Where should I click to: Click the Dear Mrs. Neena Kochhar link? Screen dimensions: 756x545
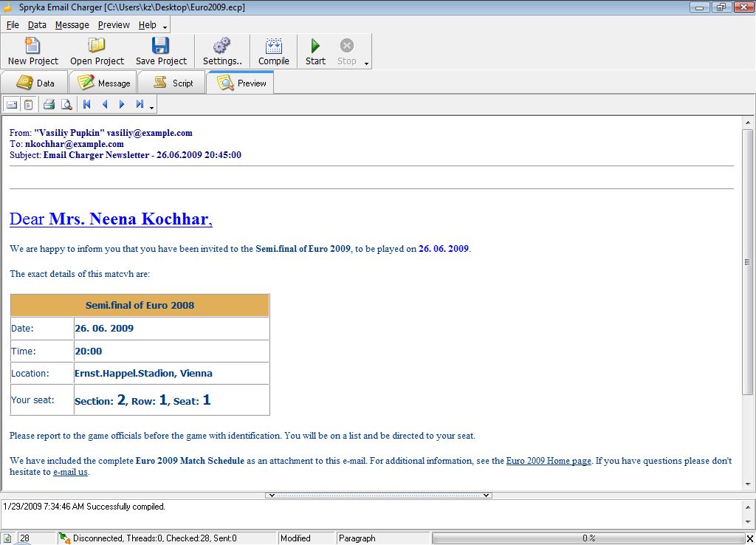tap(111, 219)
